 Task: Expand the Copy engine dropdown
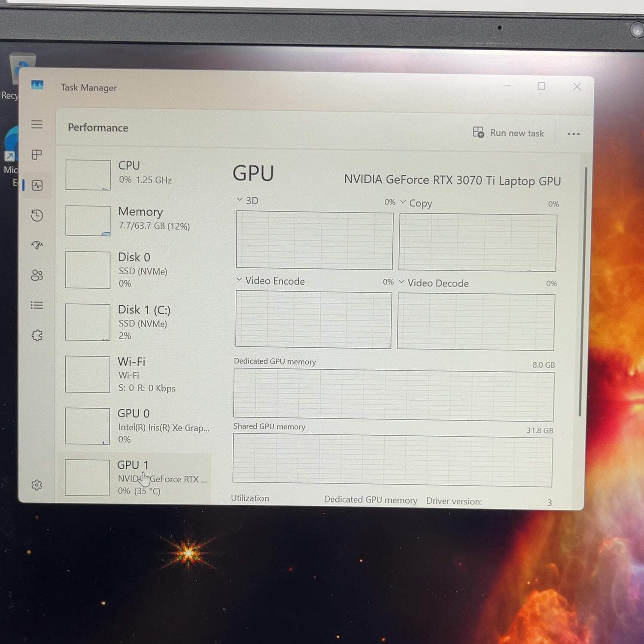[x=403, y=202]
